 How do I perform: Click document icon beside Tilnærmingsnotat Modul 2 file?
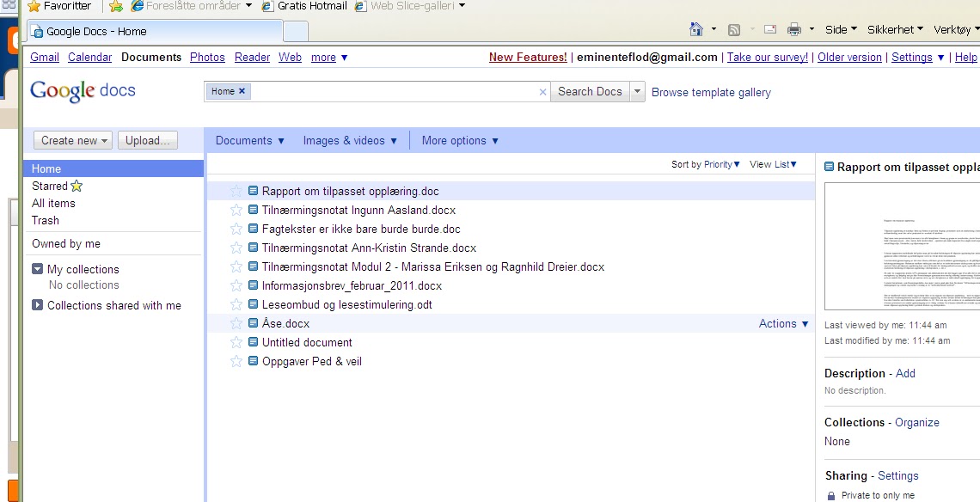(253, 266)
